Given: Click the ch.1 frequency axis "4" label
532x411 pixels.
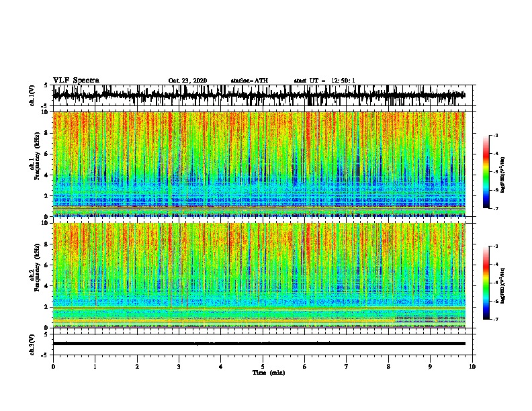Looking at the screenshot, I should pyautogui.click(x=48, y=175).
